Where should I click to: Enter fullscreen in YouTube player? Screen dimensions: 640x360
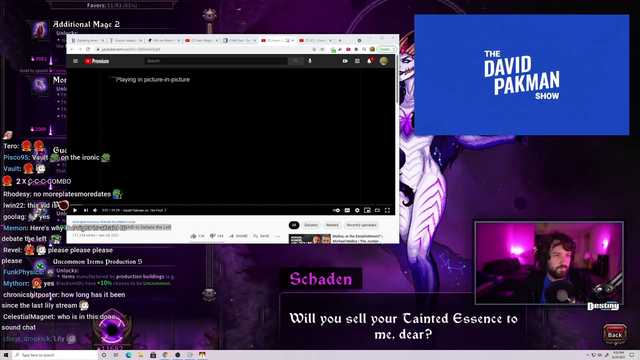387,210
